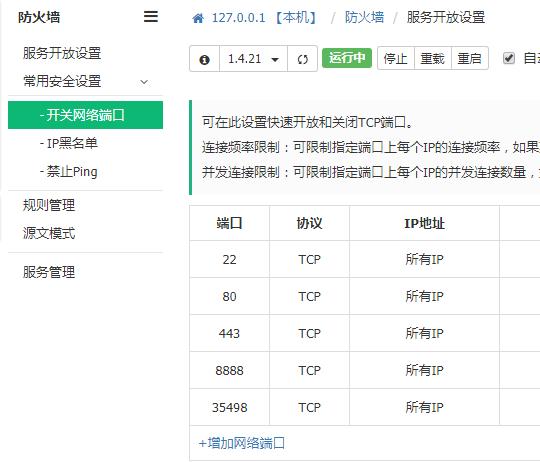Screen dimensions: 540x462
Task: Click +增加网络端口 link
Action: tap(242, 443)
